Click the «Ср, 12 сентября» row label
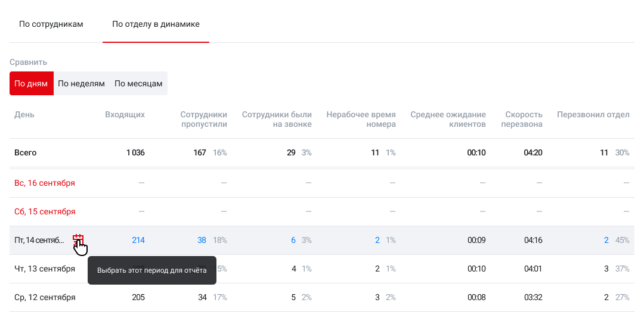Image resolution: width=644 pixels, height=312 pixels. [45, 297]
